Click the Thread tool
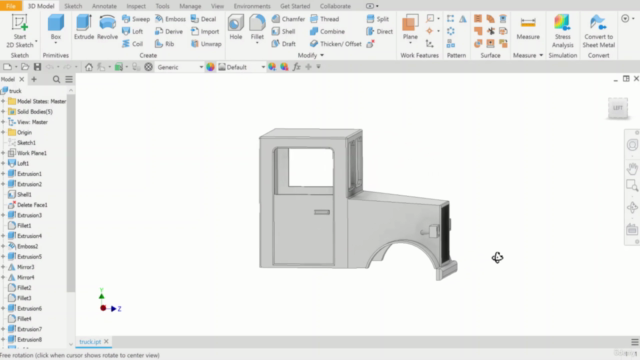This screenshot has width=640, height=360. (x=324, y=19)
